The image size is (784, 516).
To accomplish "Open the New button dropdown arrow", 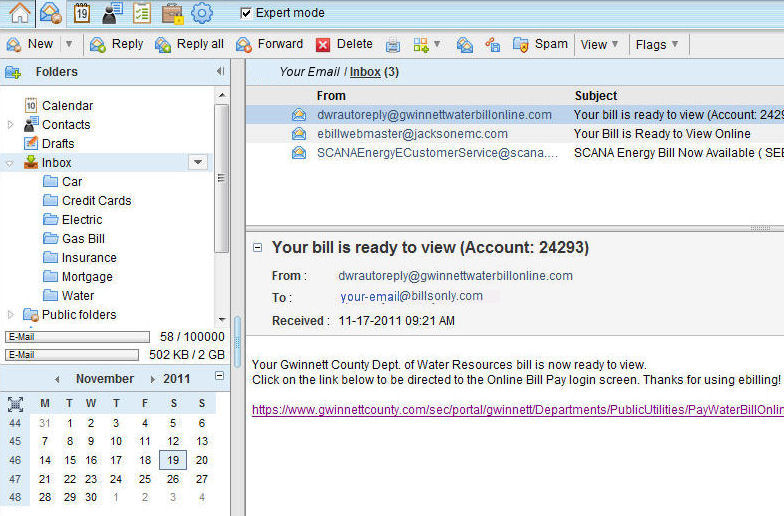I will 69,44.
